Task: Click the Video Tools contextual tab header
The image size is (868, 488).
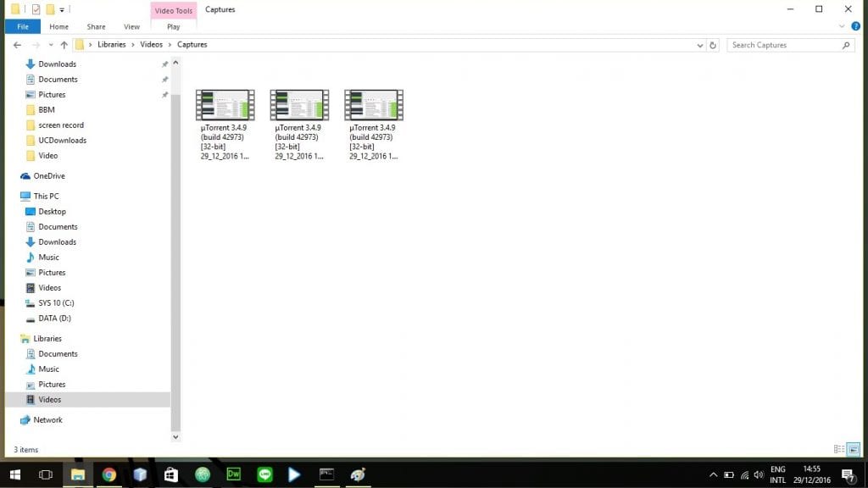Action: click(x=173, y=10)
